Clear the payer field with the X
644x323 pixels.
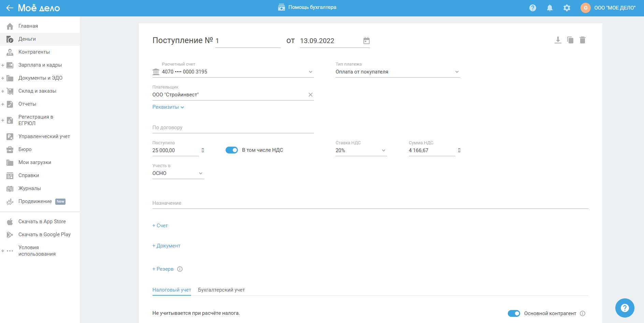(310, 95)
